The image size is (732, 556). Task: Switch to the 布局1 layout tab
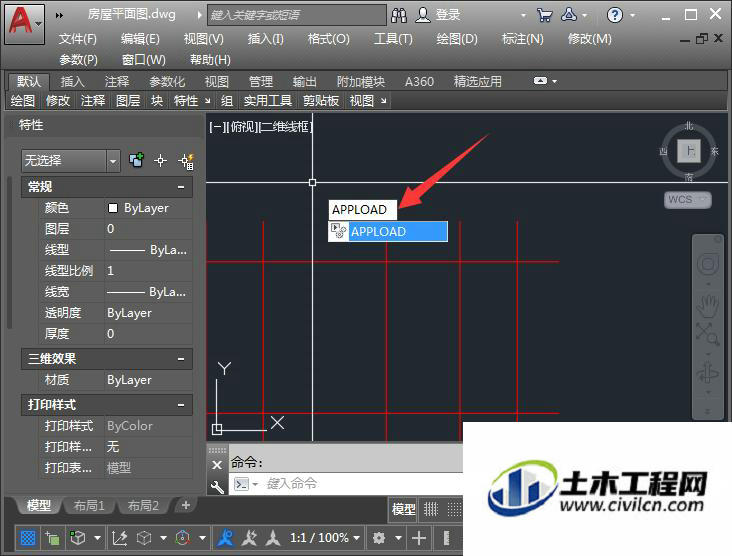[89, 505]
